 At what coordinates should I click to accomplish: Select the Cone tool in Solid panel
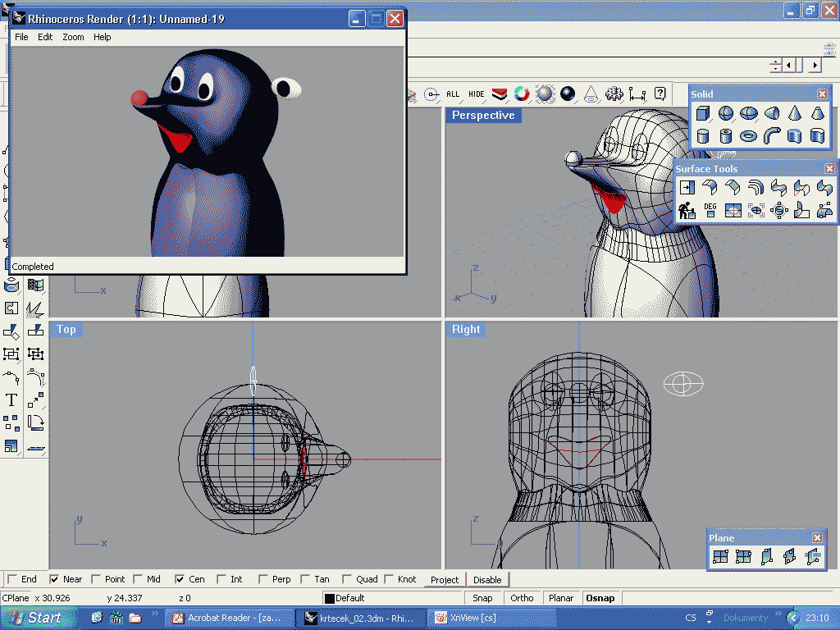795,113
